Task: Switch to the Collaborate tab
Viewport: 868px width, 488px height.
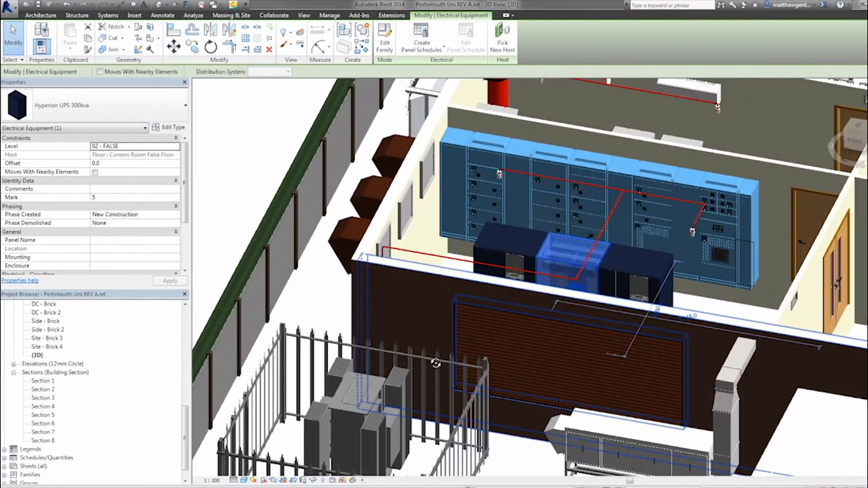Action: pos(274,15)
